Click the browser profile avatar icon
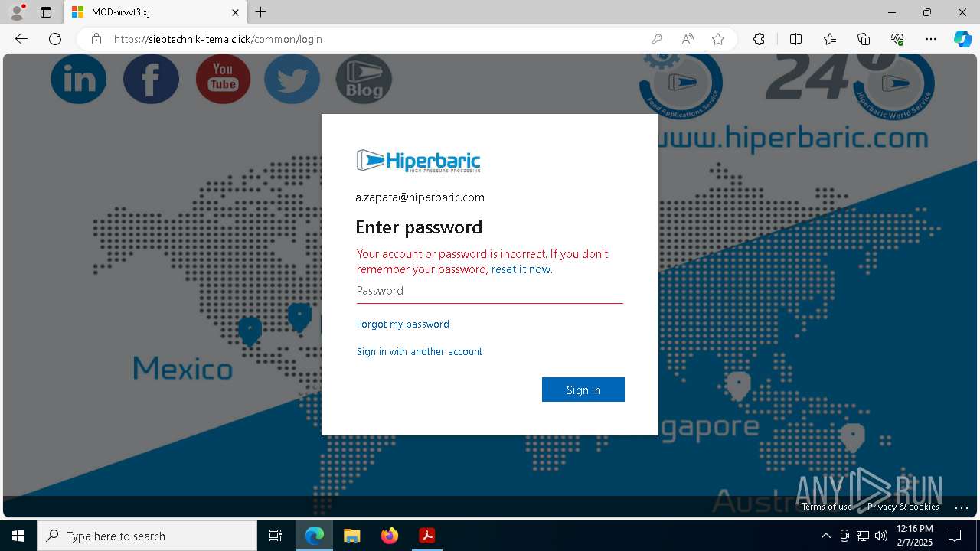This screenshot has height=551, width=980. [x=17, y=12]
